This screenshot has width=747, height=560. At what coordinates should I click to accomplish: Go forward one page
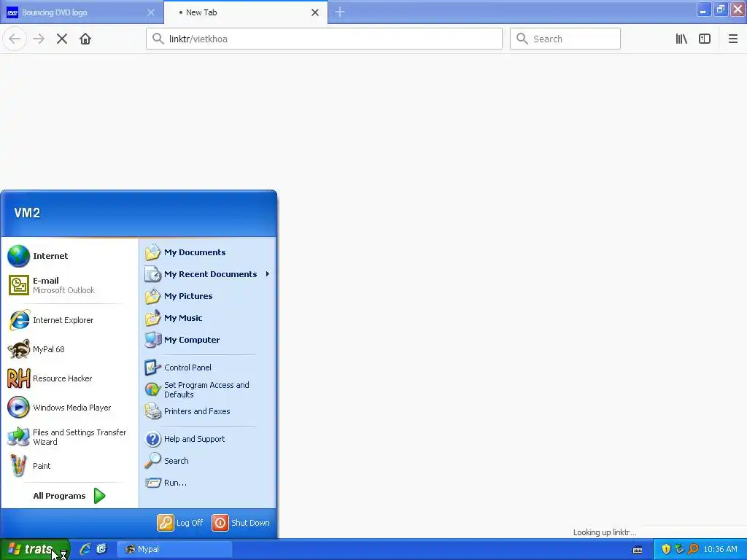click(x=39, y=39)
